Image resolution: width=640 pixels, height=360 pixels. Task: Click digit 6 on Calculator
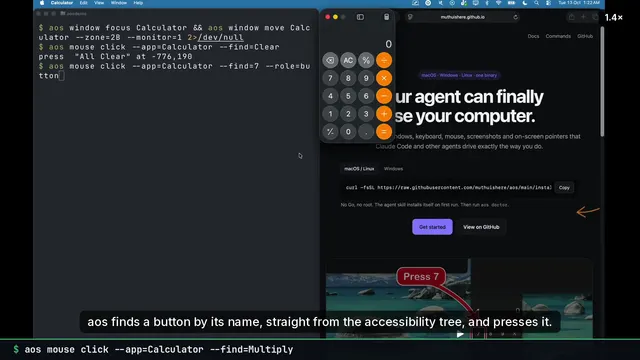[x=366, y=96]
